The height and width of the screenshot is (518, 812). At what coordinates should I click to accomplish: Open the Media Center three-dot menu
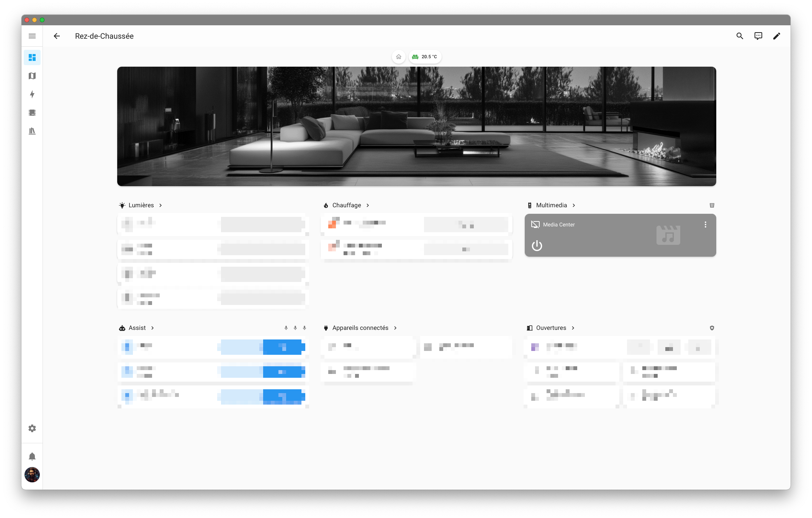point(706,225)
